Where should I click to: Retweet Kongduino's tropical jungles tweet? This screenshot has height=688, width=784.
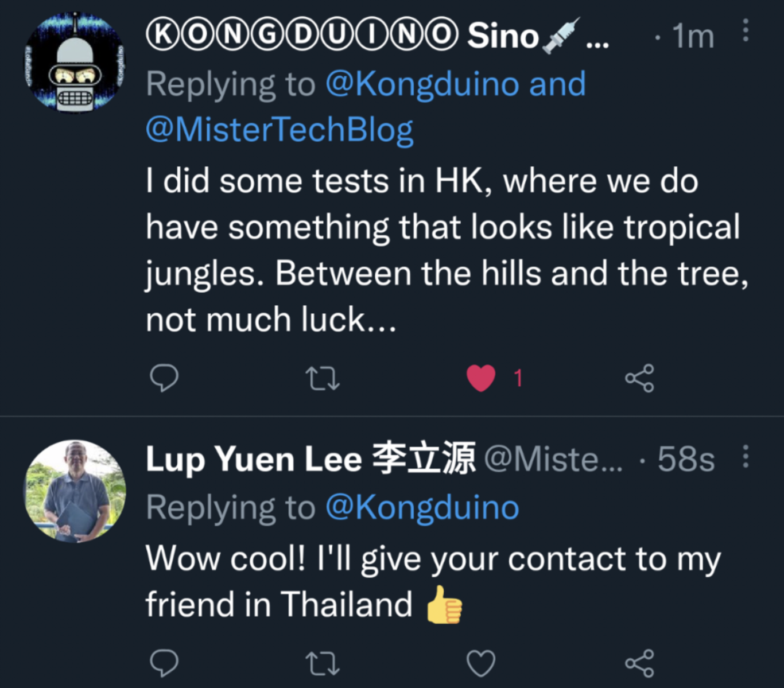pyautogui.click(x=322, y=379)
